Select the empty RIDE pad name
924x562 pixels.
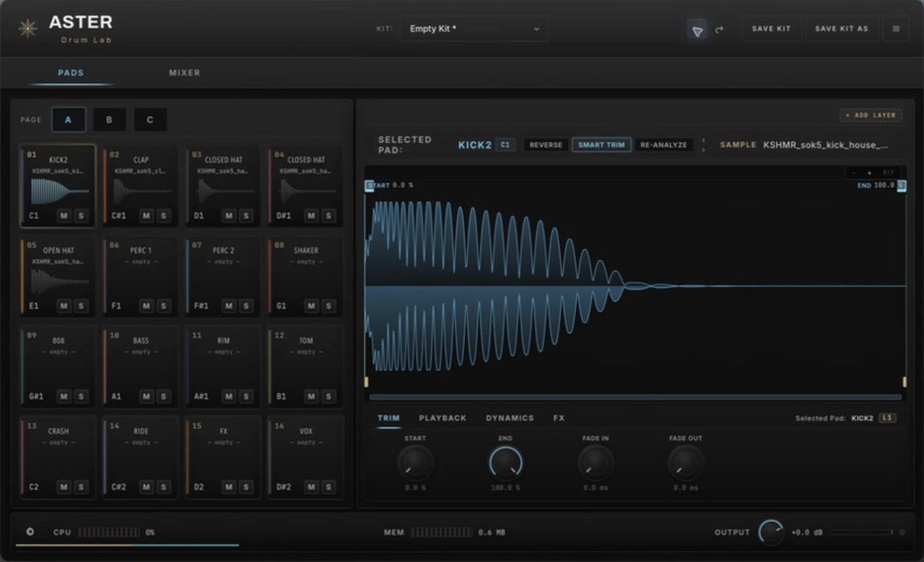coord(141,431)
